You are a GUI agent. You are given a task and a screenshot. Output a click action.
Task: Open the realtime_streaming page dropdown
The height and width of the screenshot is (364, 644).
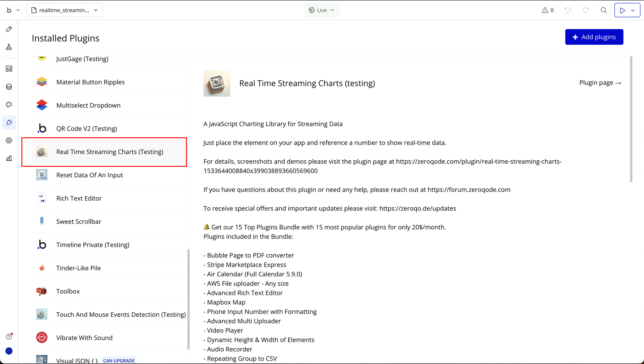pos(65,10)
